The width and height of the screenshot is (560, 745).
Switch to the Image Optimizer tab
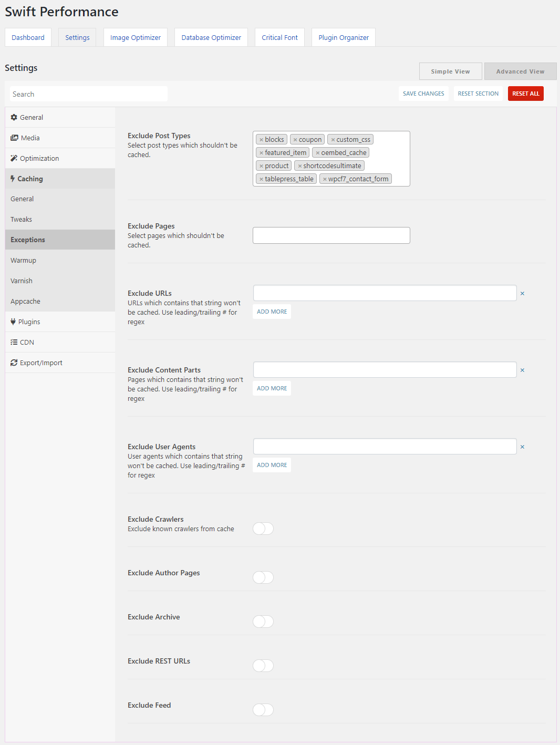coord(136,38)
